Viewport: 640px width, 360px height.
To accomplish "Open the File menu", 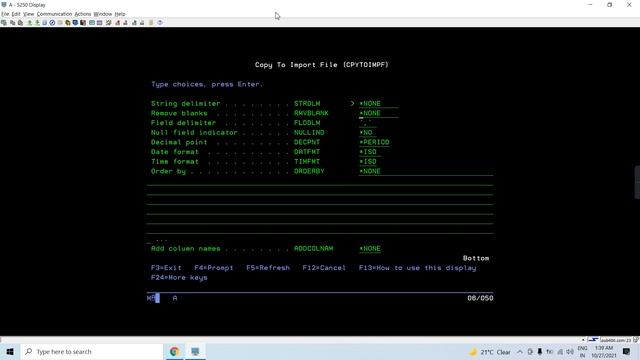I will pyautogui.click(x=5, y=14).
